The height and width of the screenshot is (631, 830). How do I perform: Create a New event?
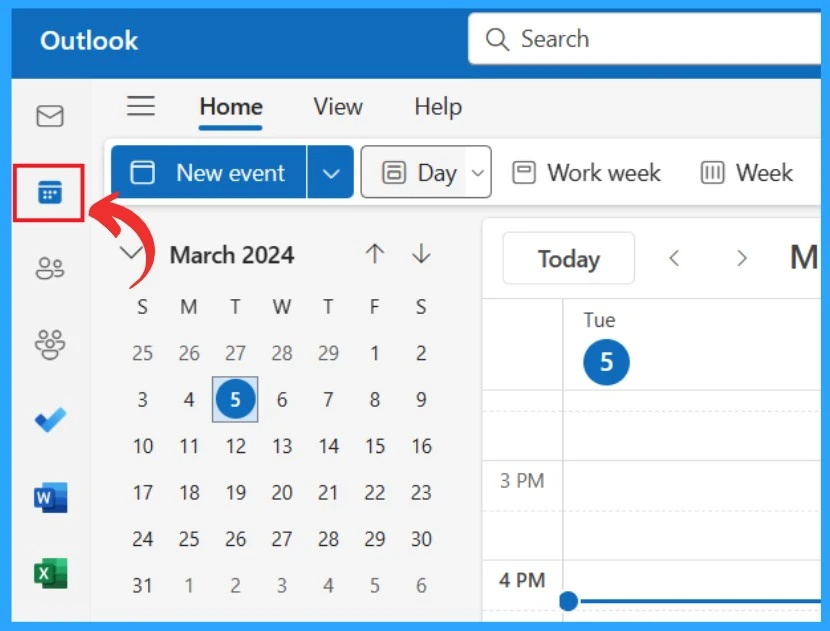209,173
